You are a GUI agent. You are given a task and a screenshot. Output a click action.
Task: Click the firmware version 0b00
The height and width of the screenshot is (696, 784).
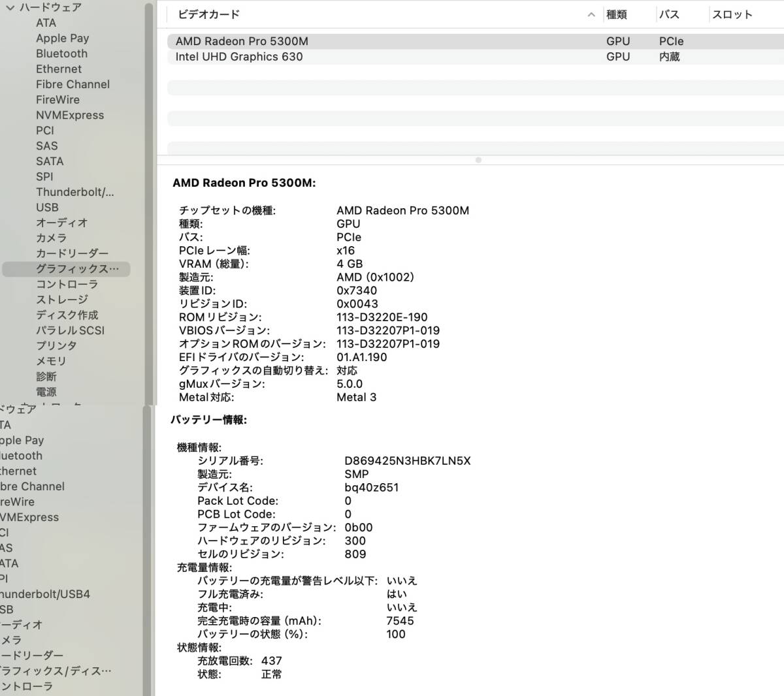click(359, 528)
